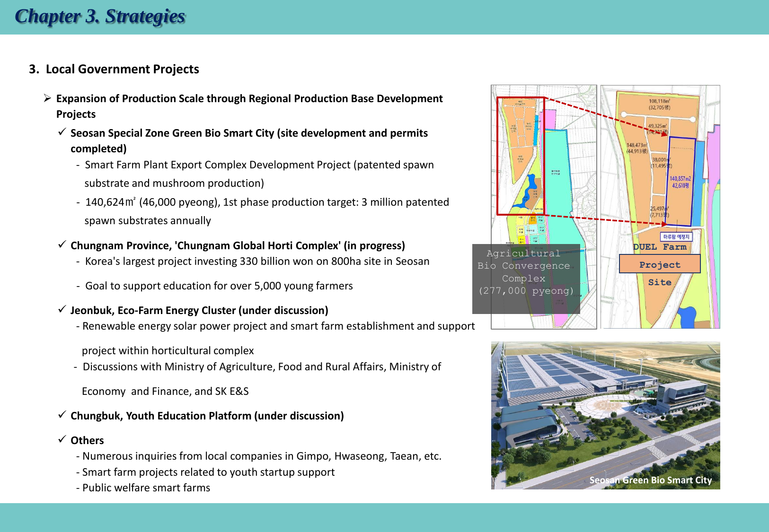769x532 pixels.
Task: Click the checkmark next to Chungnam Province heading
Action: 62,244
